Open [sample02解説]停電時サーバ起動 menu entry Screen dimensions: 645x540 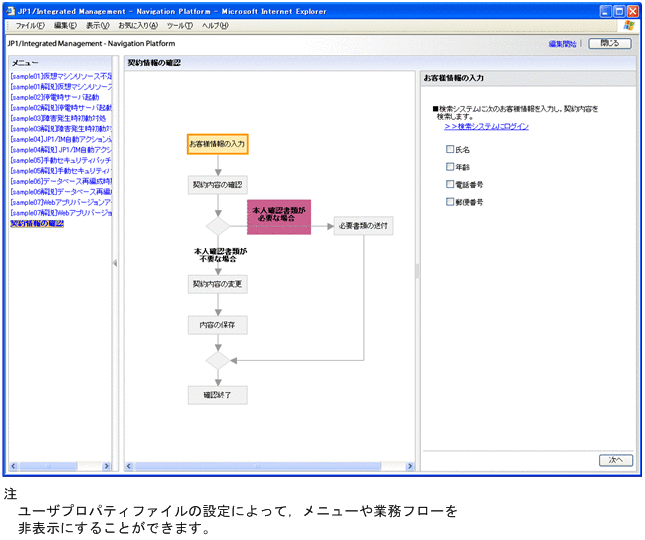(x=61, y=108)
